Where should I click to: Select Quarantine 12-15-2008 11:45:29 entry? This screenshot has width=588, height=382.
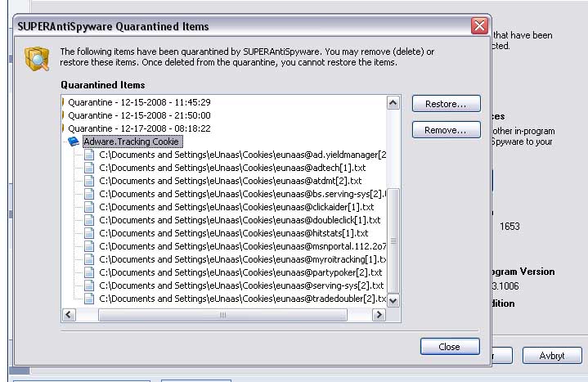point(139,102)
